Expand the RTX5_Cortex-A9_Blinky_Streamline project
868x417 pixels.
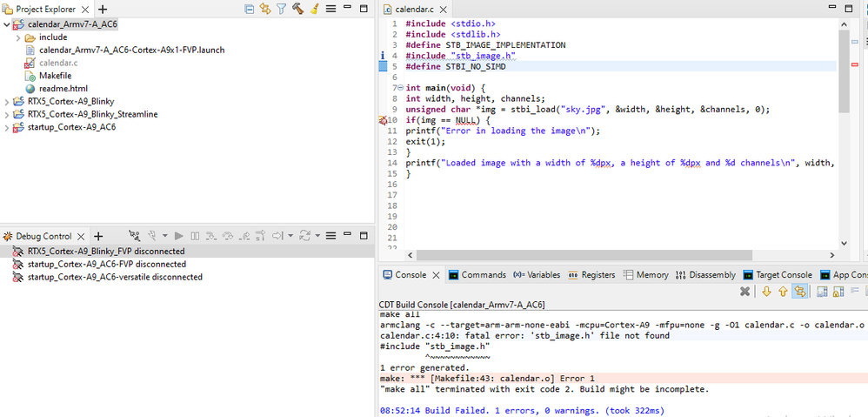coord(7,114)
